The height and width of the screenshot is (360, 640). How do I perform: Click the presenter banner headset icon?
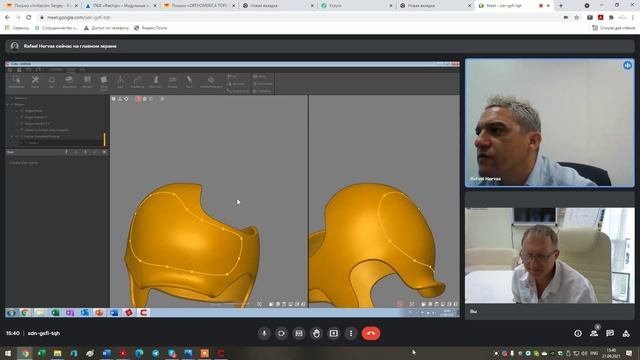click(15, 46)
